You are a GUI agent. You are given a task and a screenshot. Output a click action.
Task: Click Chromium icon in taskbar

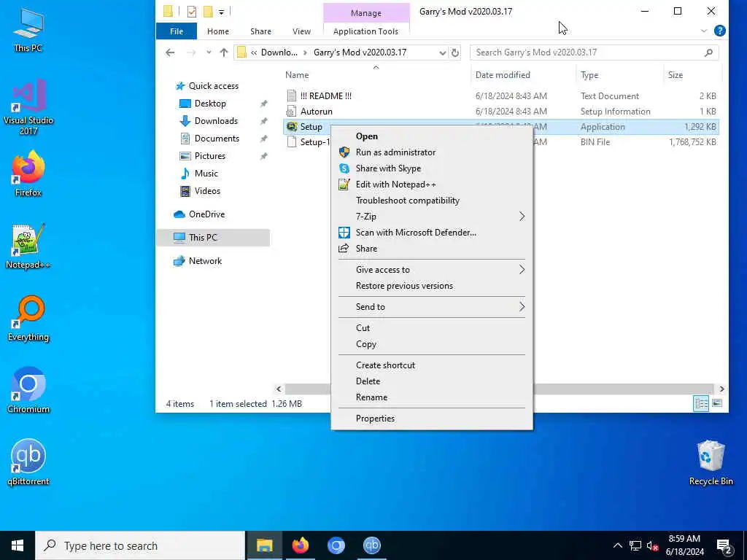[336, 545]
